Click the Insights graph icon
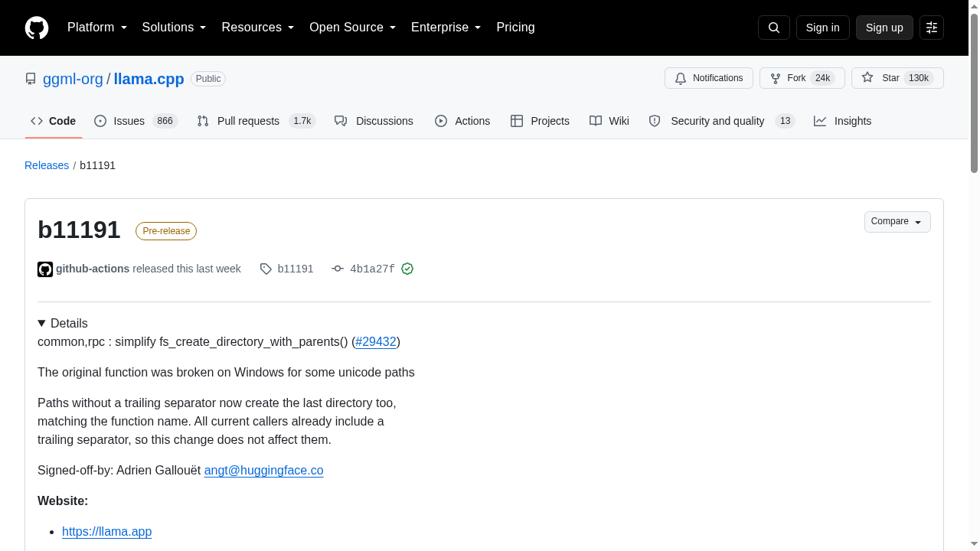This screenshot has height=551, width=980. pyautogui.click(x=820, y=121)
